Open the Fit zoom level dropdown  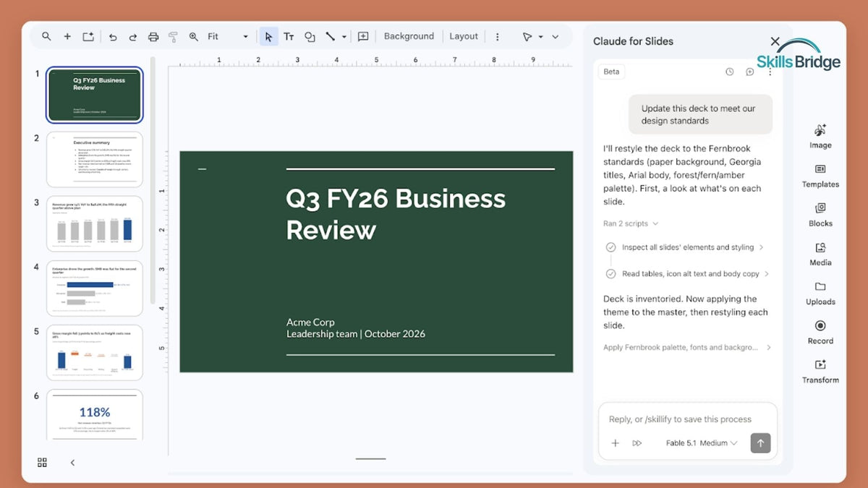(228, 36)
